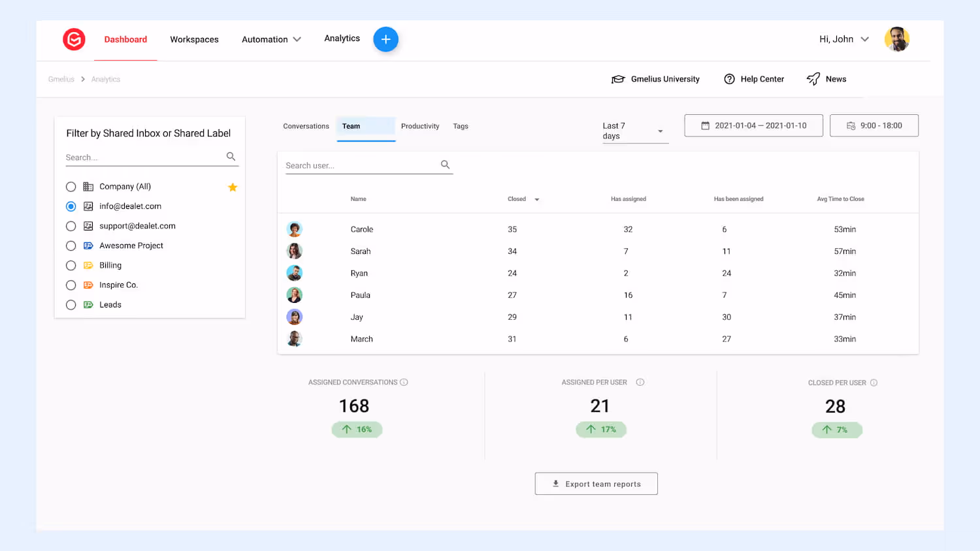The width and height of the screenshot is (980, 551).
Task: Select support@dealet.com radio button
Action: (71, 226)
